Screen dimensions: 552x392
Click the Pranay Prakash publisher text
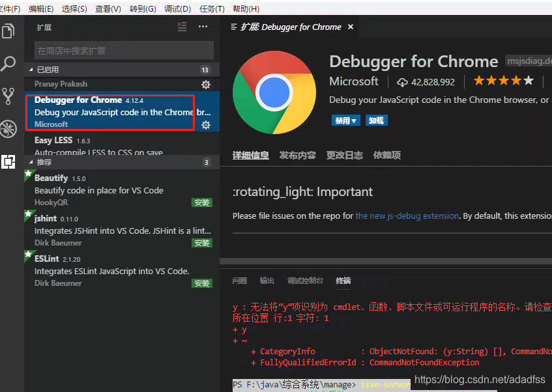(61, 84)
